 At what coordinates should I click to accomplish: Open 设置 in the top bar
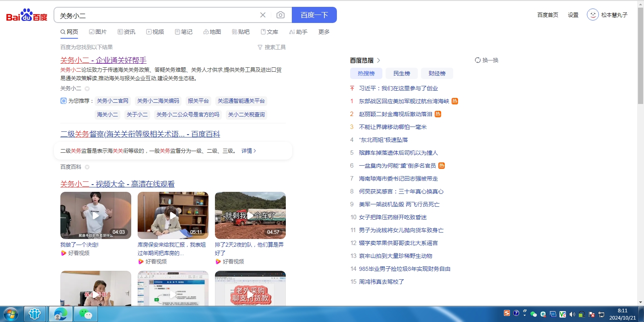pyautogui.click(x=573, y=15)
